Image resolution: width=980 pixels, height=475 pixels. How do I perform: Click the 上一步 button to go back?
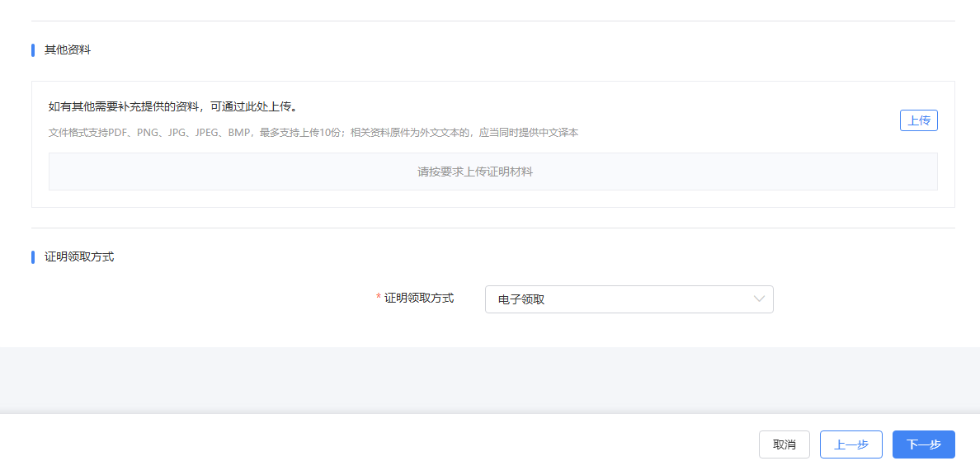pos(850,444)
